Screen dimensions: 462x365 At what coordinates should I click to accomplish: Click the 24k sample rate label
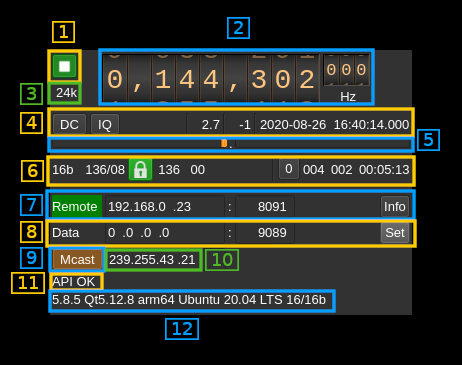66,93
